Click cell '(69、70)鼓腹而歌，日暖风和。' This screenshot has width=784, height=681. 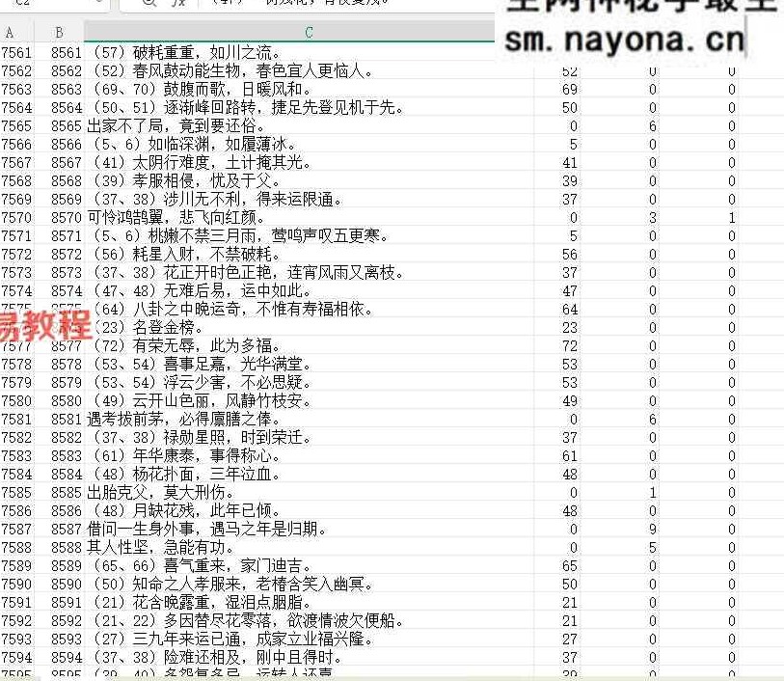click(309, 89)
